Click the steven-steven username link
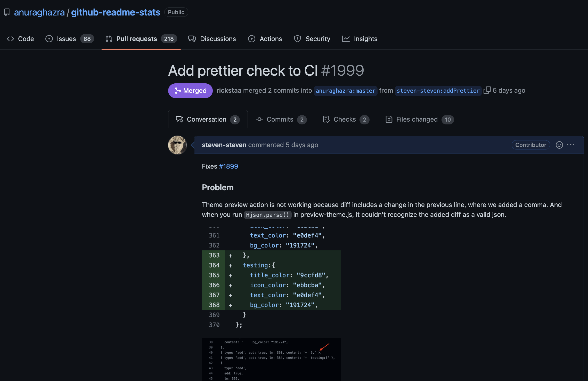 (224, 145)
